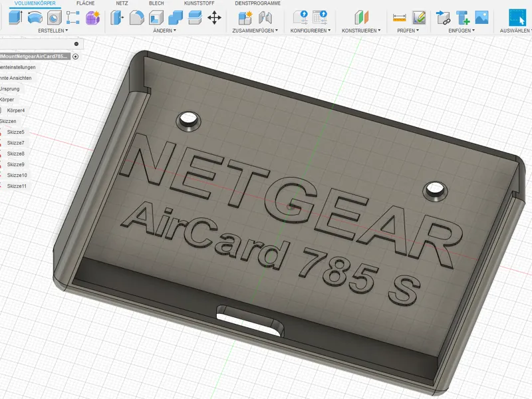This screenshot has height=399, width=532.
Task: Switch to the NETZ tab
Action: 122,3
